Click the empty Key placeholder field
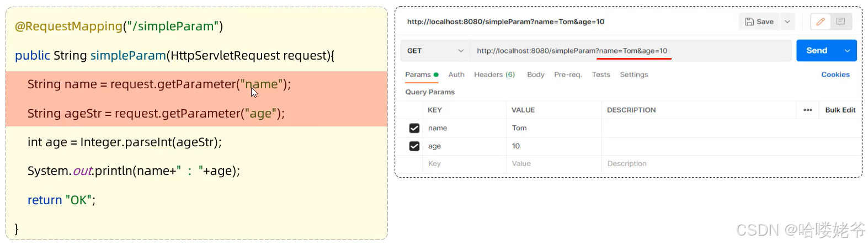868x245 pixels. click(x=465, y=164)
